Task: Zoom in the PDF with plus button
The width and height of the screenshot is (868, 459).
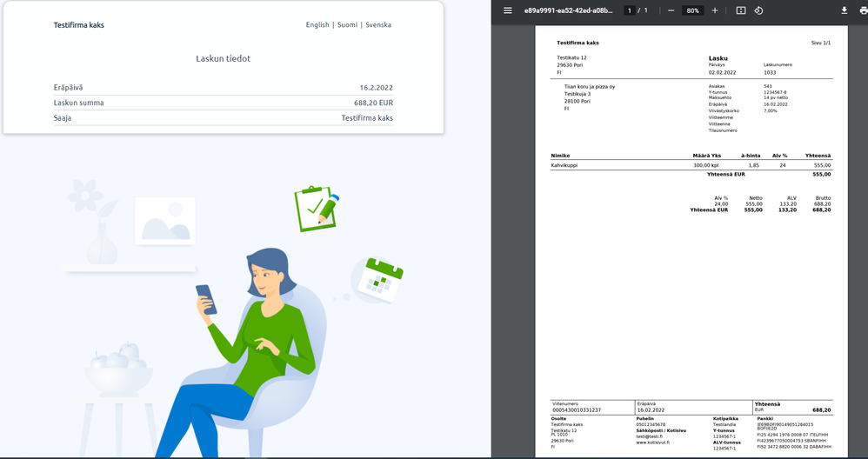Action: pyautogui.click(x=715, y=10)
